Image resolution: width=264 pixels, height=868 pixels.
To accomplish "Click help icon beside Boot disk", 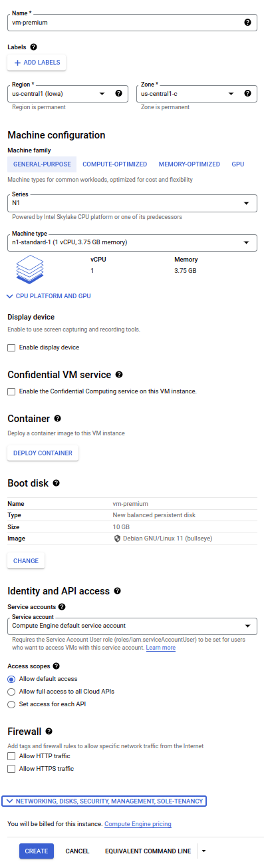I will pos(57,483).
